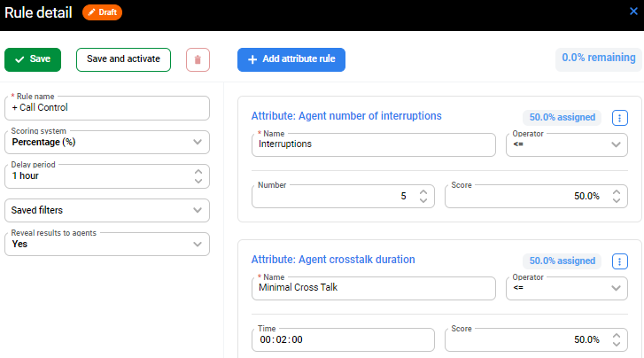Click the red trash delete icon
Viewport: 644px width, 358px height.
click(198, 60)
